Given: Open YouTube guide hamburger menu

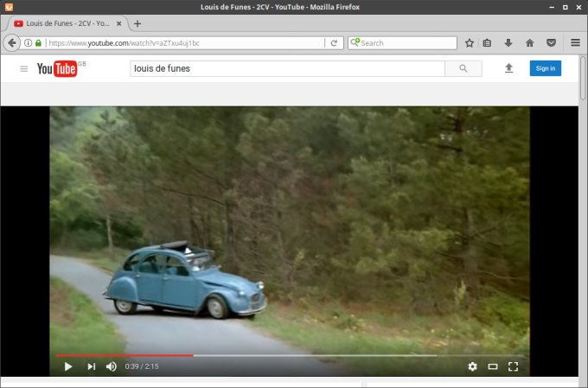Looking at the screenshot, I should [x=24, y=68].
